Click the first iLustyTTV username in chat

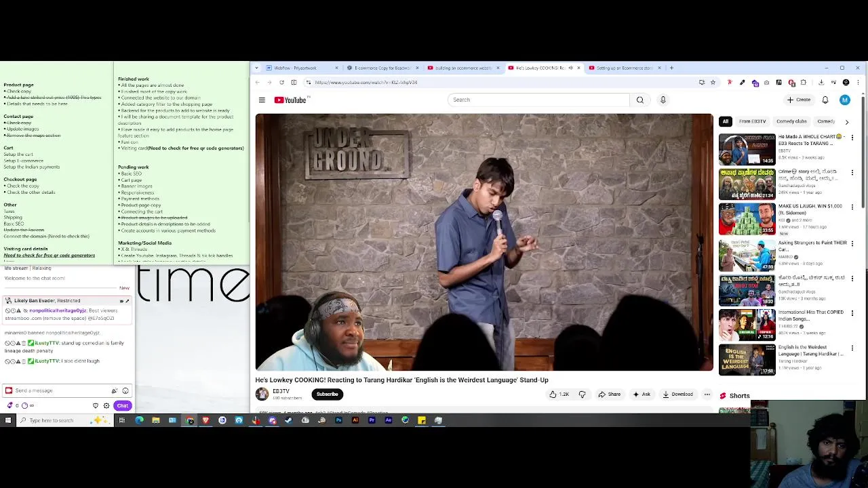47,343
